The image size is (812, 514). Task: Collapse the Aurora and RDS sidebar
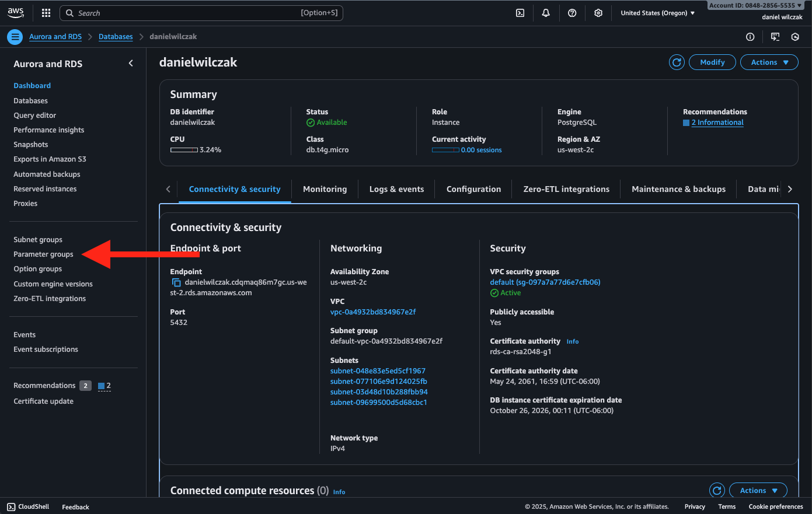click(x=131, y=64)
